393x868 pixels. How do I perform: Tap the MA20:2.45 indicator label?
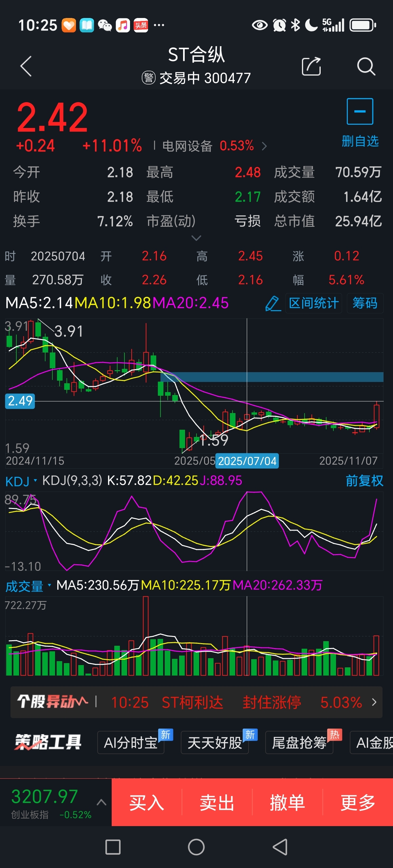[190, 303]
